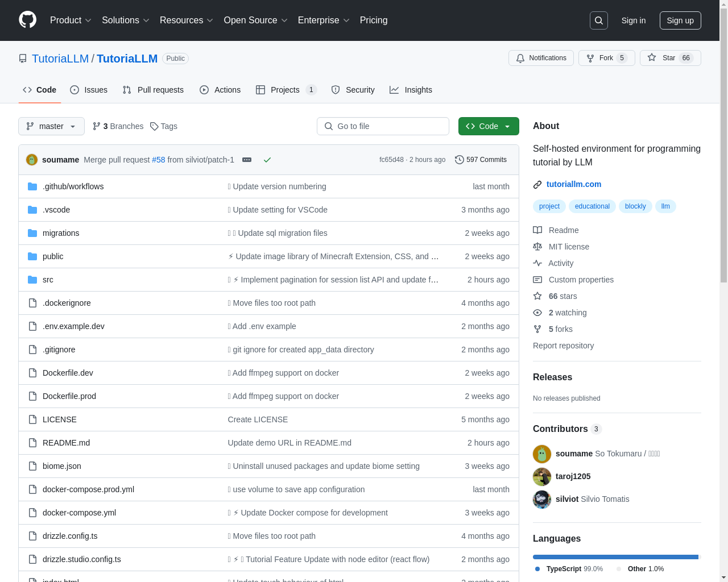The height and width of the screenshot is (582, 728).
Task: Open the search magnifier button
Action: pos(599,20)
